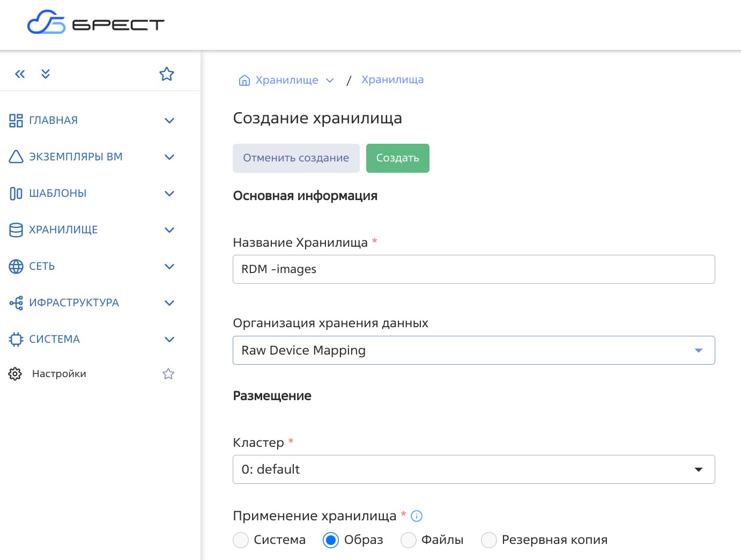Click the double down chevron icon
Viewport: 741px width, 560px height.
pos(46,74)
